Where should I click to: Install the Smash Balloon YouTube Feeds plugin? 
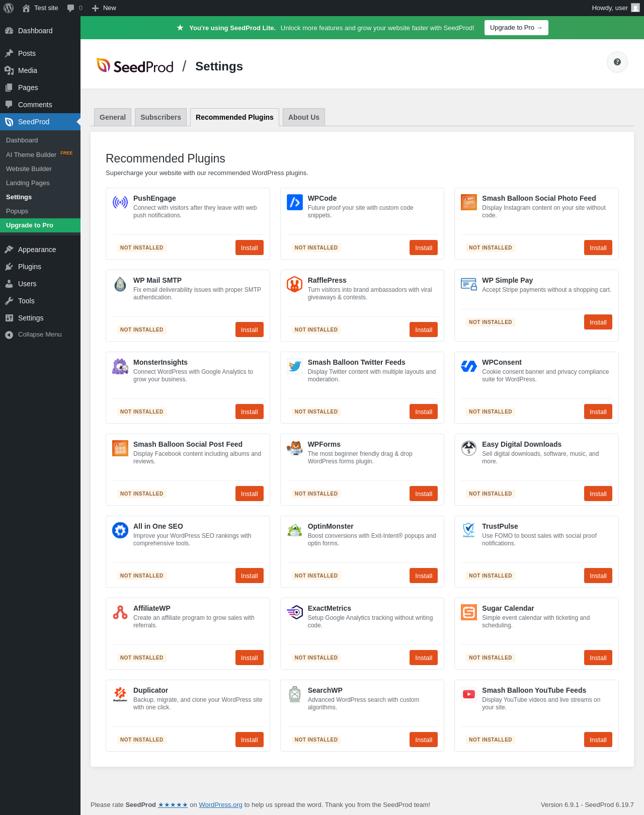click(x=598, y=740)
